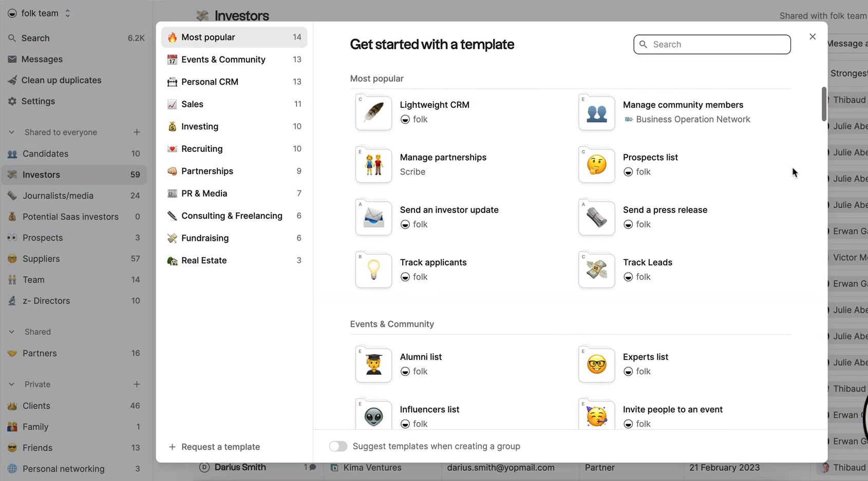The image size is (868, 481).
Task: Open the Manage partnerships template
Action: coord(443,158)
